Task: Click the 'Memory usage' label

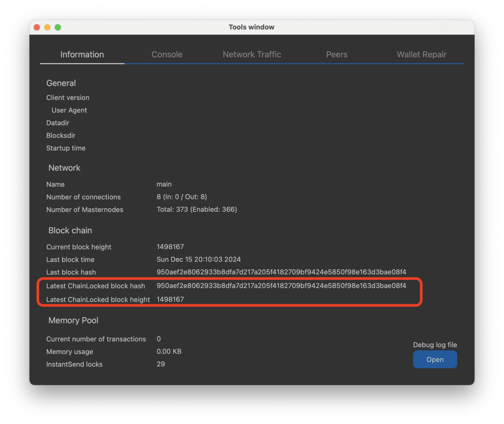Action: click(x=70, y=352)
